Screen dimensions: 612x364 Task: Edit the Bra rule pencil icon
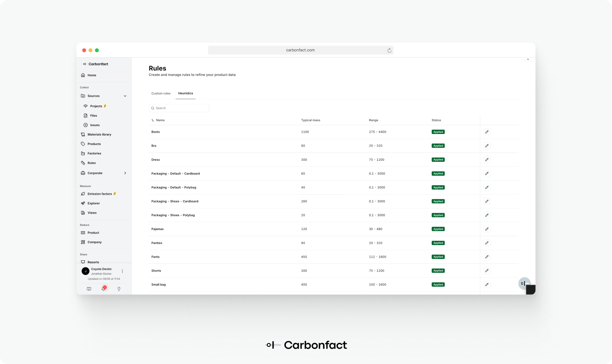tap(487, 146)
